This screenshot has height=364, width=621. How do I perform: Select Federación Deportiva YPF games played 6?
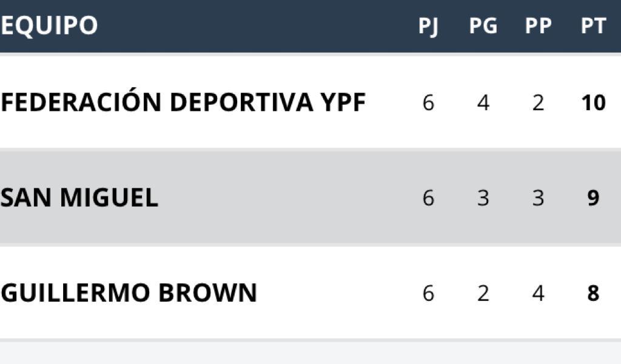pyautogui.click(x=428, y=103)
